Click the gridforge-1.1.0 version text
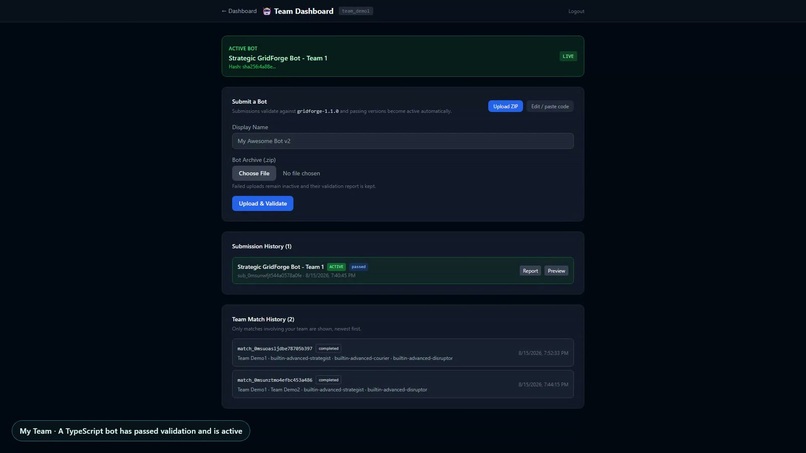806x453 pixels. pos(318,111)
